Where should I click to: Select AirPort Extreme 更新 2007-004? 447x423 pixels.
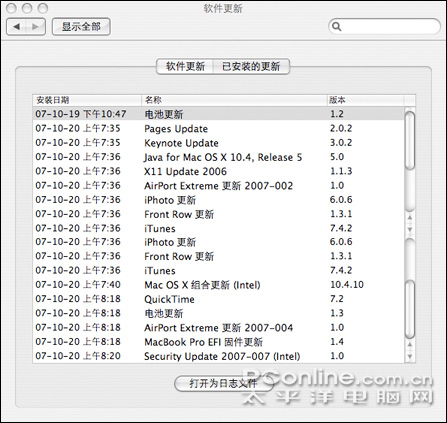(218, 328)
